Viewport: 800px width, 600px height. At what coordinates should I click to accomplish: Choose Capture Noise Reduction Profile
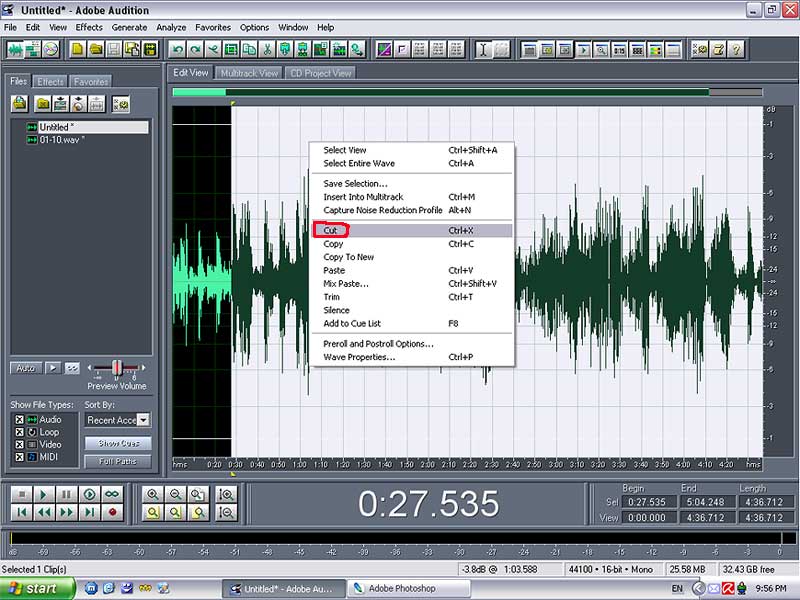[412, 210]
